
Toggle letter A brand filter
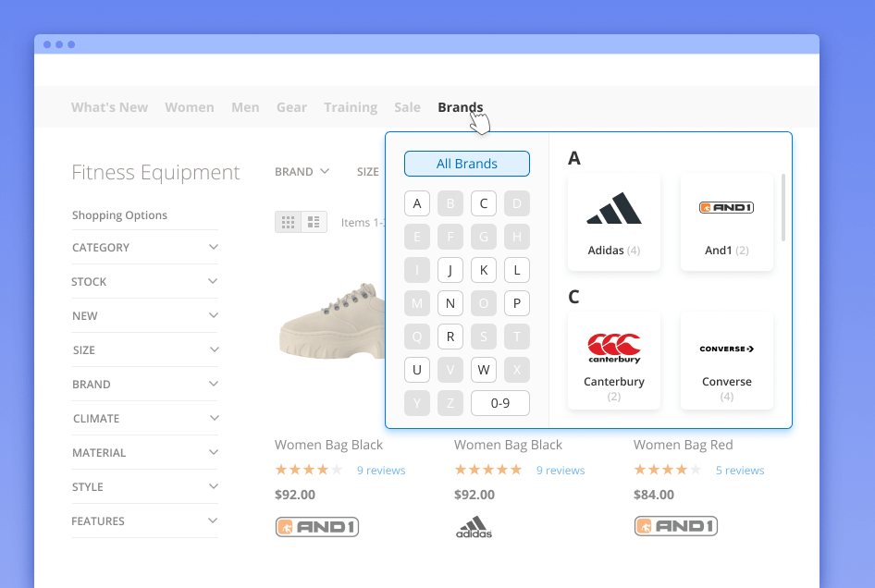click(x=417, y=203)
